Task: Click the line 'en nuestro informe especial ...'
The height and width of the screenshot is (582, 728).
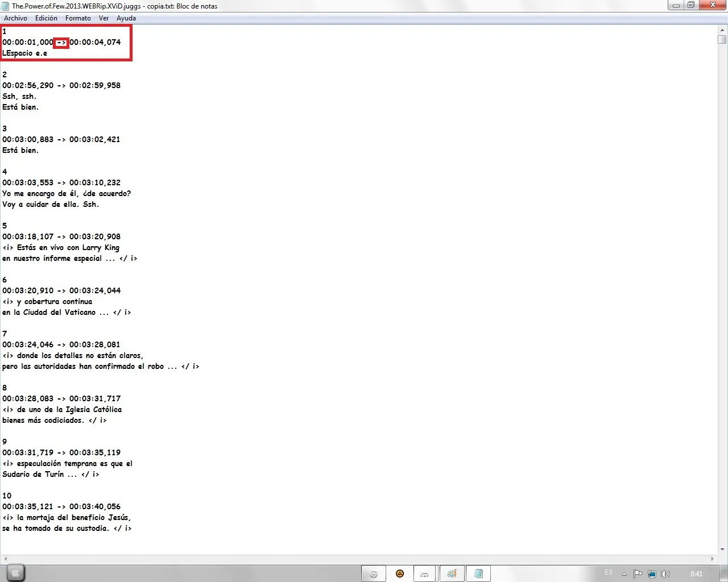Action: [x=70, y=259]
